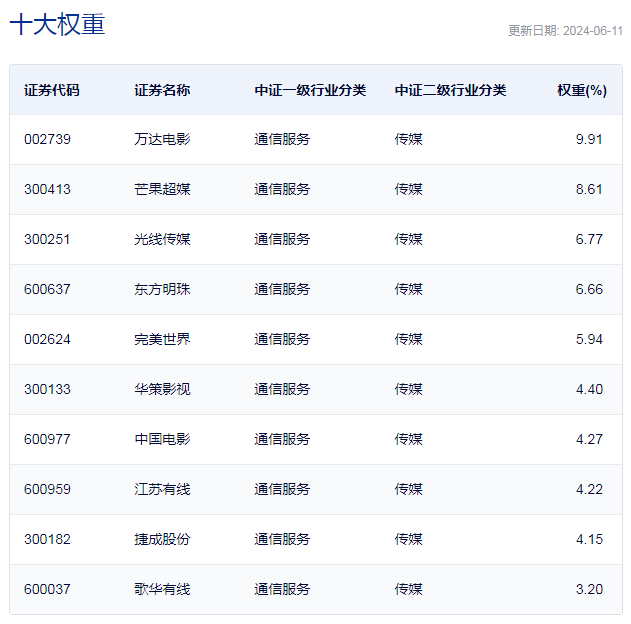Click weight value 3.20
The image size is (631, 624).
pos(589,589)
